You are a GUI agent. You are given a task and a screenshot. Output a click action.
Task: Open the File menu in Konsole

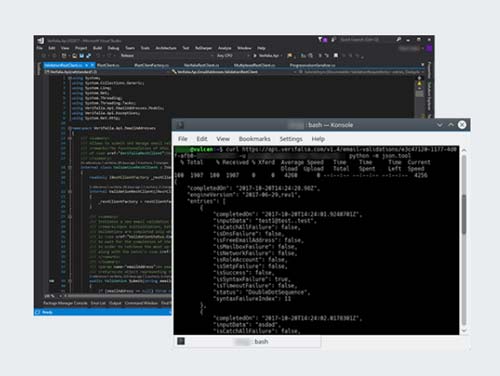[182, 139]
